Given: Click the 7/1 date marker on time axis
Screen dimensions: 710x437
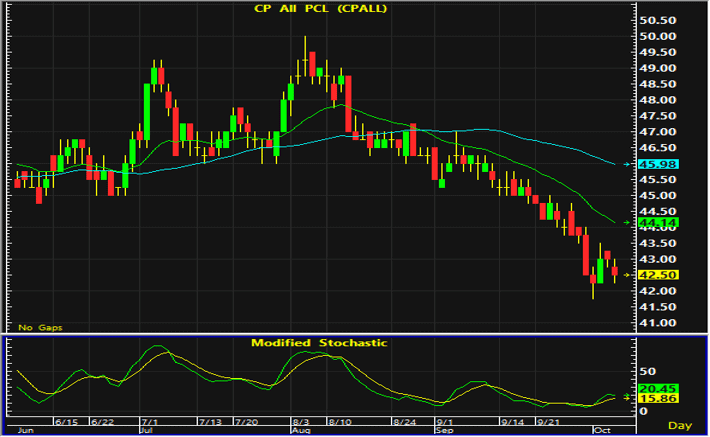Looking at the screenshot, I should [x=150, y=422].
